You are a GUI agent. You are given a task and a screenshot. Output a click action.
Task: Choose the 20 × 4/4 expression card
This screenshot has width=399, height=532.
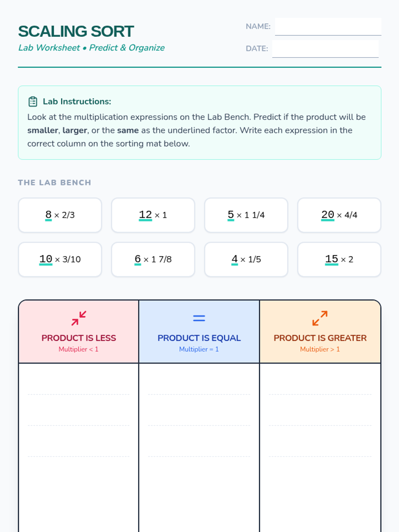point(339,215)
